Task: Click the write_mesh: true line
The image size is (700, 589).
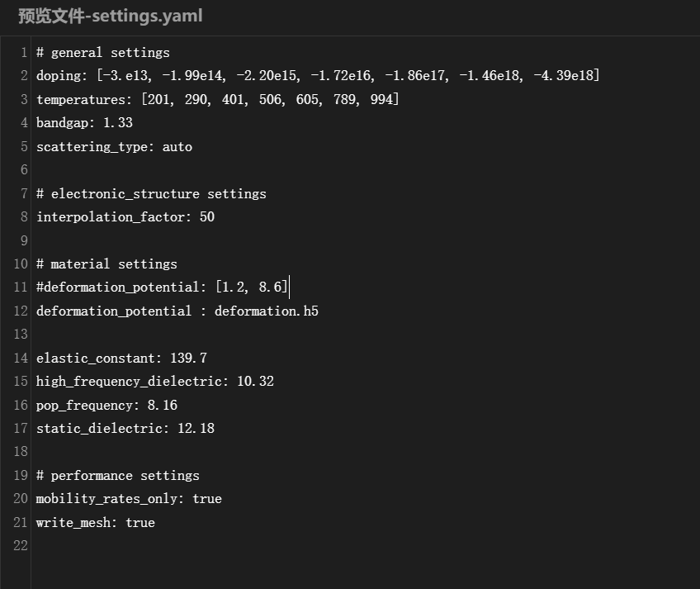Action: [96, 523]
